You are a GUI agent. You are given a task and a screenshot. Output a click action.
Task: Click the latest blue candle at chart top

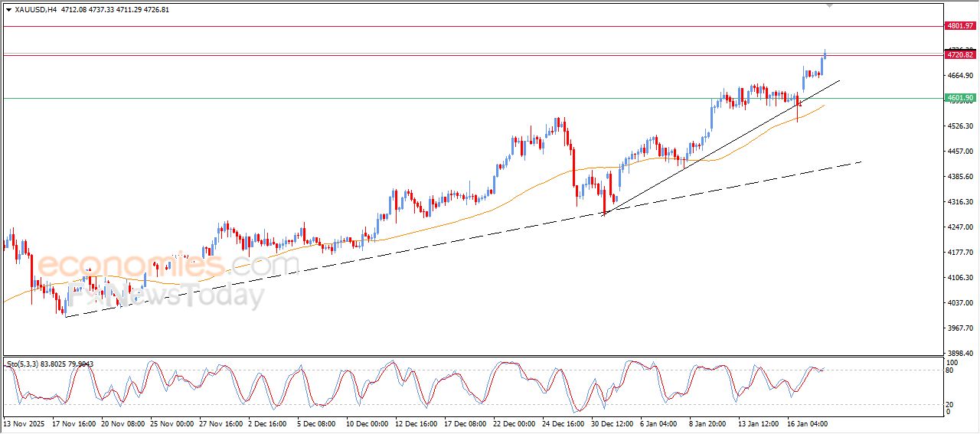(825, 54)
